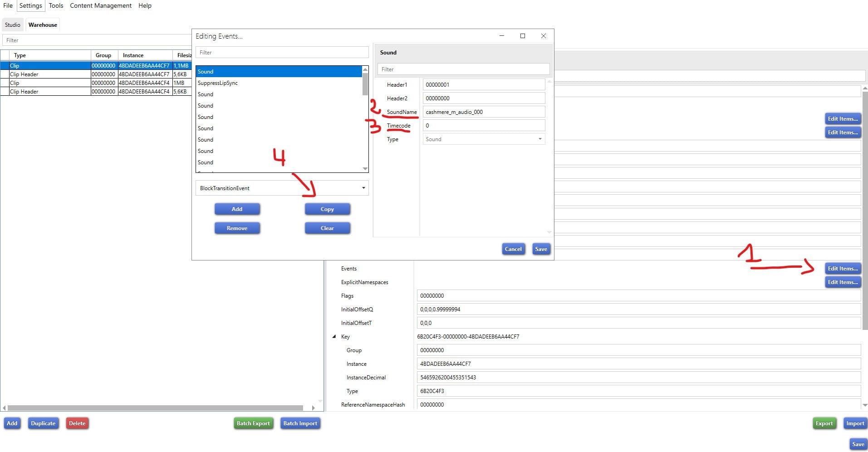Edit the Key Instance field
868x452 pixels.
click(x=638, y=364)
